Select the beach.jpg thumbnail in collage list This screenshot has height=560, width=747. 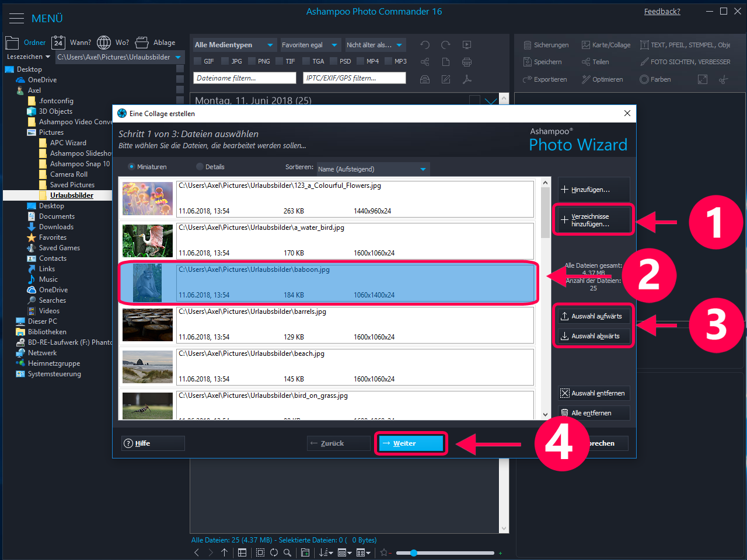pos(148,366)
